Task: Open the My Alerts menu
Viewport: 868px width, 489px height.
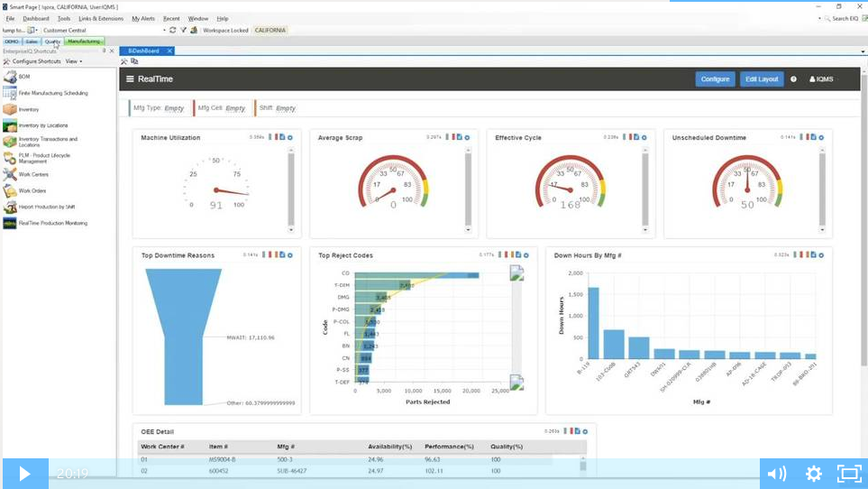Action: click(x=143, y=18)
